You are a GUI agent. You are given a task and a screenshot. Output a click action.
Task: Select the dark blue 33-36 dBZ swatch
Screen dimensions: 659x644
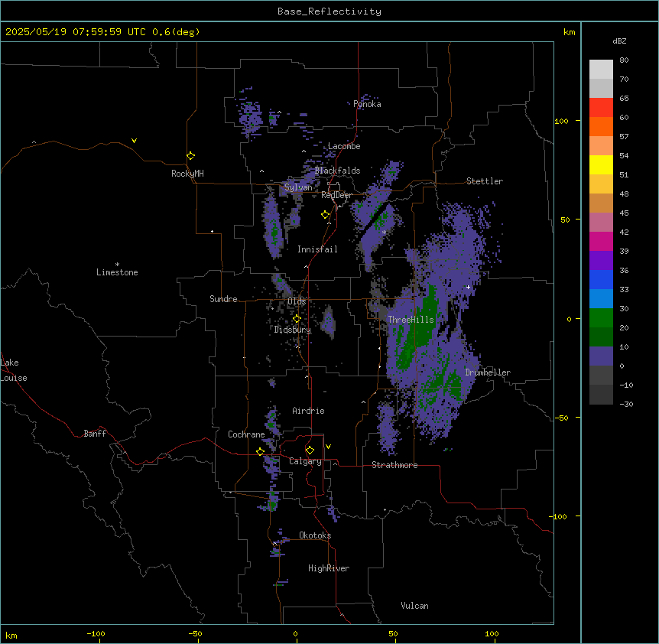pyautogui.click(x=601, y=279)
